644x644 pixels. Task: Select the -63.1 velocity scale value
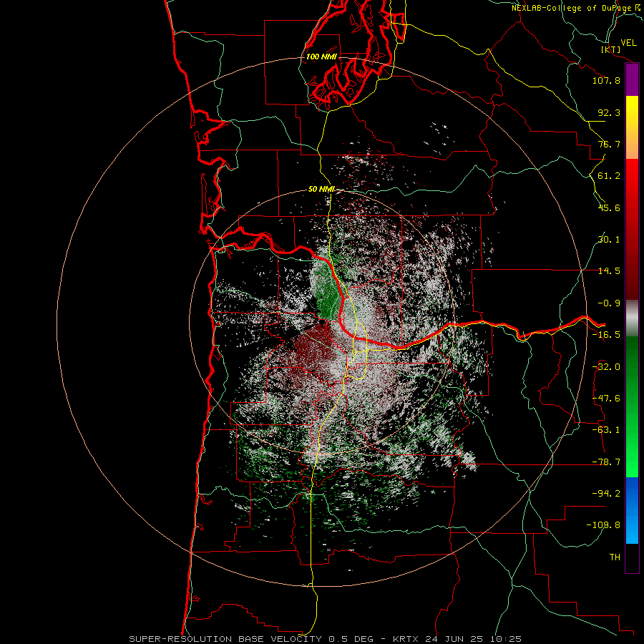tap(606, 430)
